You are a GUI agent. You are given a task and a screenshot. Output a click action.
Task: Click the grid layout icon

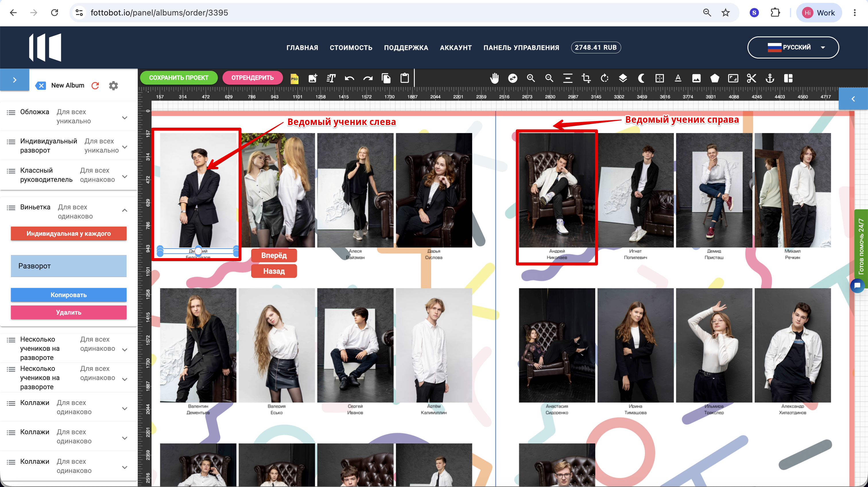[788, 79]
